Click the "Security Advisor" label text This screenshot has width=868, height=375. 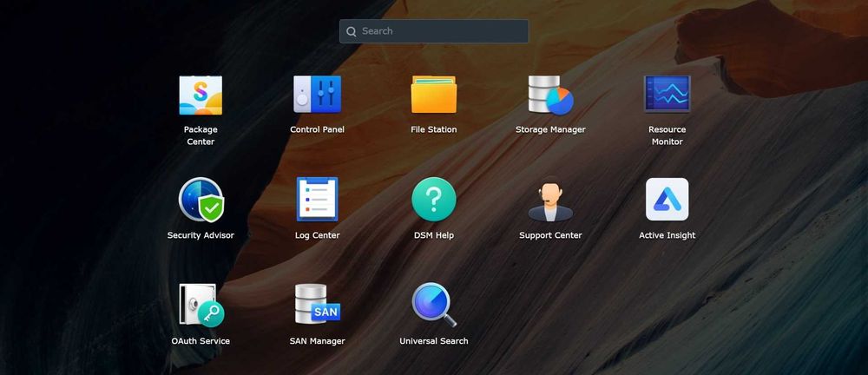click(201, 235)
